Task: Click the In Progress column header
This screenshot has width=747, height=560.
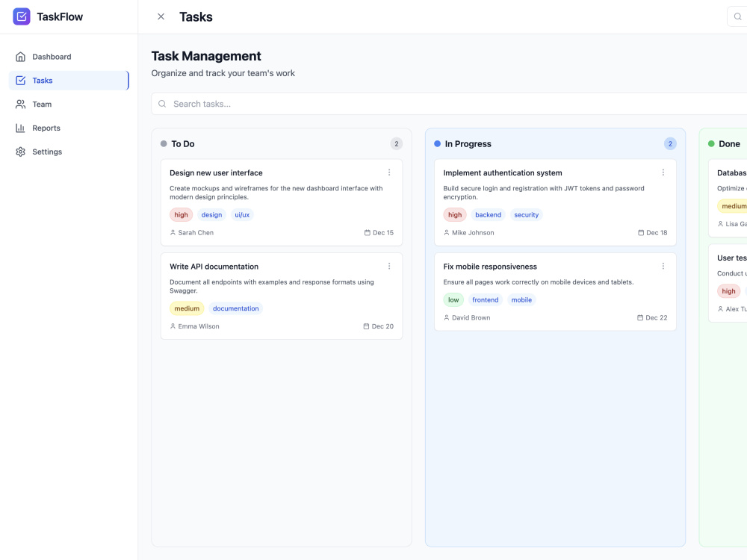Action: coord(468,144)
